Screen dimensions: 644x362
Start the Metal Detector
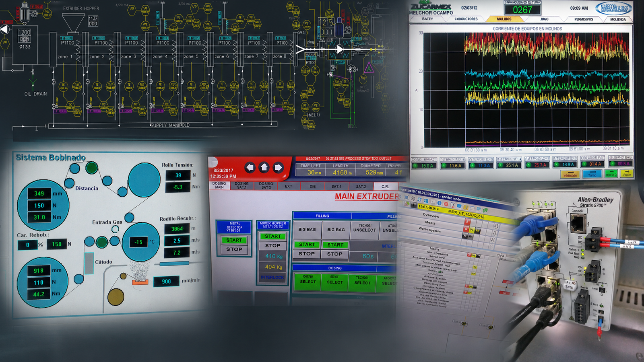[234, 240]
